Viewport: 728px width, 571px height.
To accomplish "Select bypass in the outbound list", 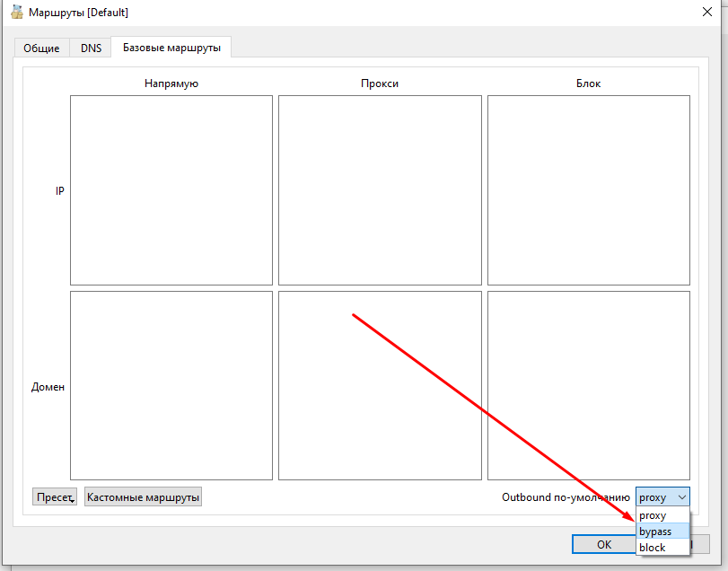I will pos(662,531).
